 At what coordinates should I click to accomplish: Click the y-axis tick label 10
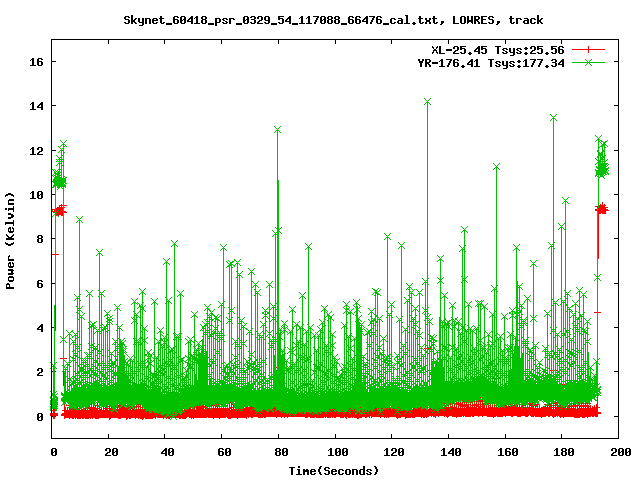(36, 195)
